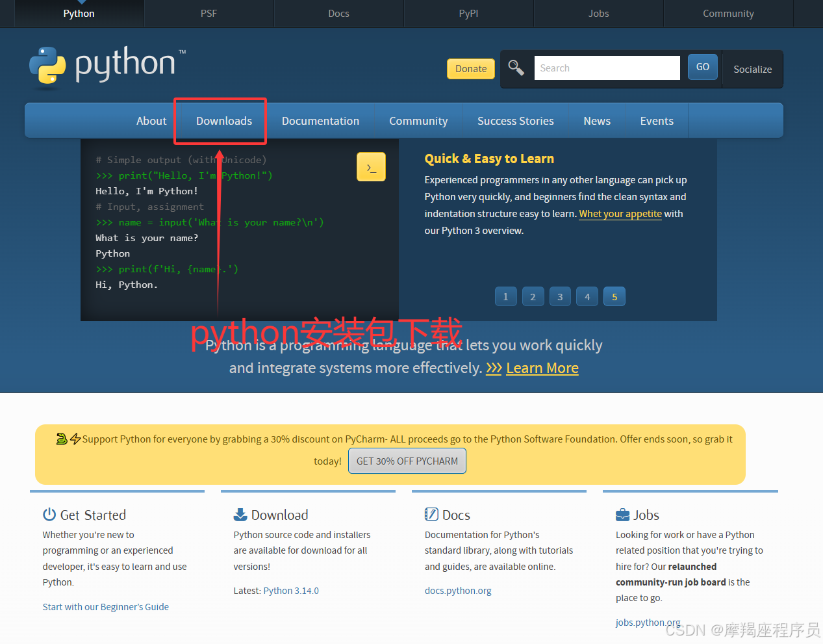Select the Python top tab
This screenshot has width=823, height=644.
click(79, 14)
